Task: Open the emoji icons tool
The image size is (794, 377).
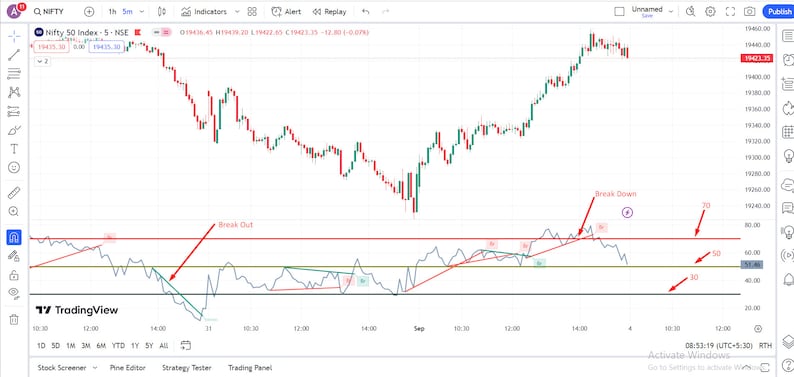Action: pyautogui.click(x=14, y=167)
